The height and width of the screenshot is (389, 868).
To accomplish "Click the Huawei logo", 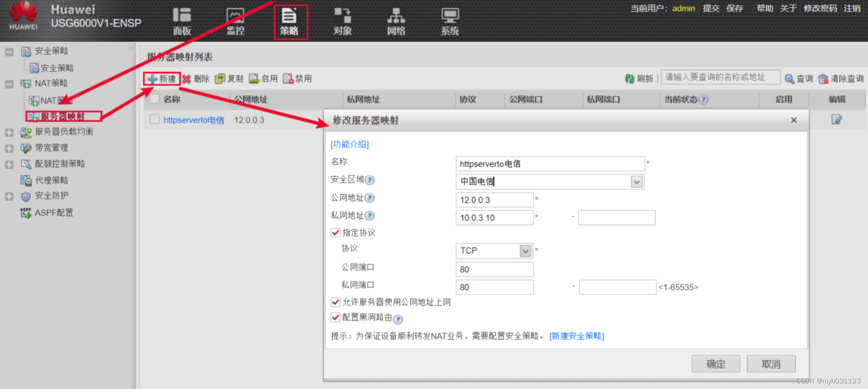I will pyautogui.click(x=23, y=16).
